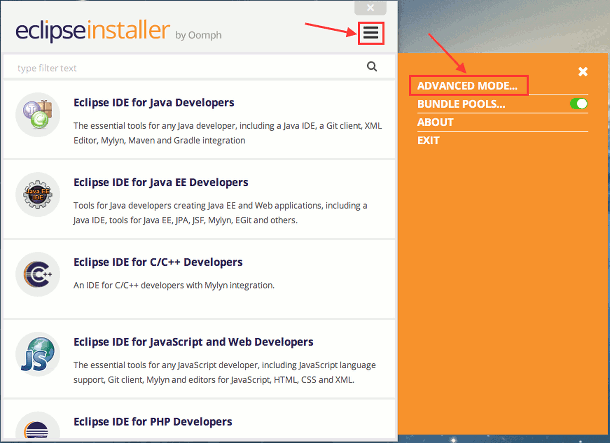610x443 pixels.
Task: Choose Exit from the menu
Action: 428,140
